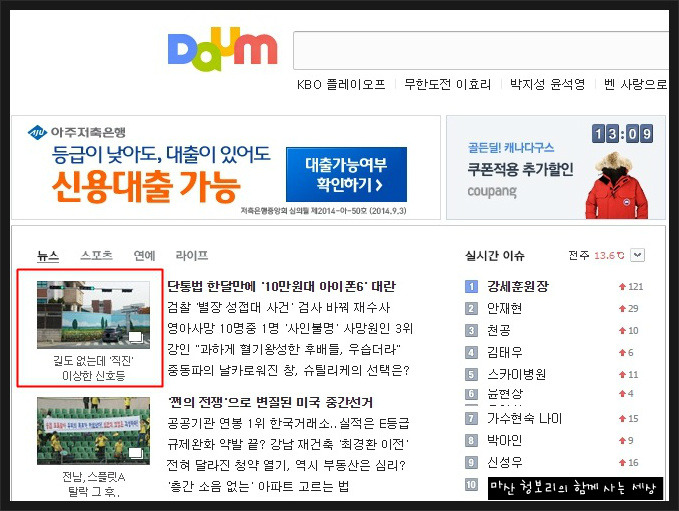Open headline 쩐의 전쟁으로 변질된 미국 중간선거

[270, 402]
